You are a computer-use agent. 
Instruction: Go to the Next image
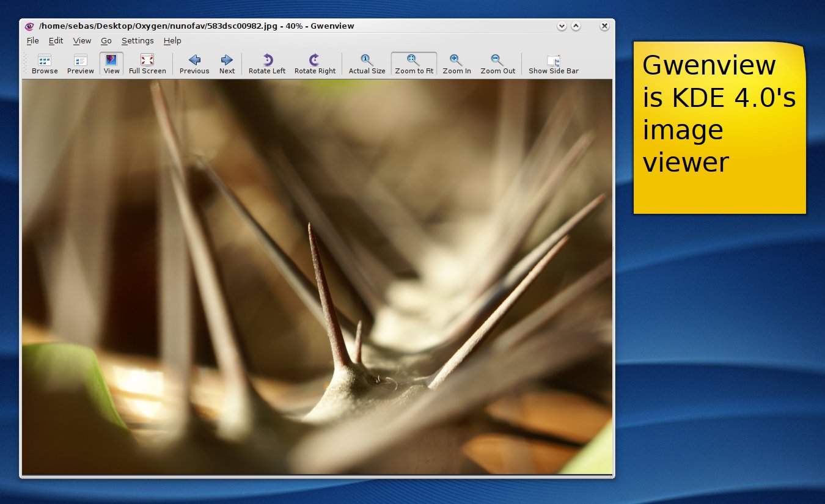[x=227, y=64]
